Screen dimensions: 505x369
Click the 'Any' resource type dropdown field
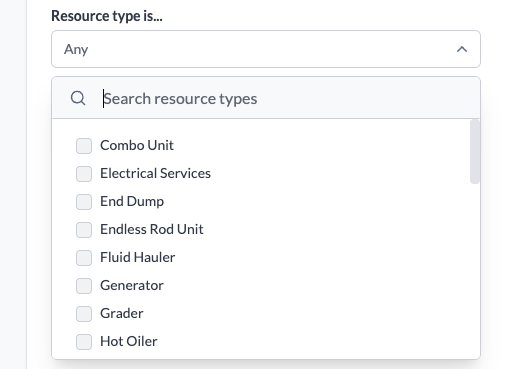(266, 49)
